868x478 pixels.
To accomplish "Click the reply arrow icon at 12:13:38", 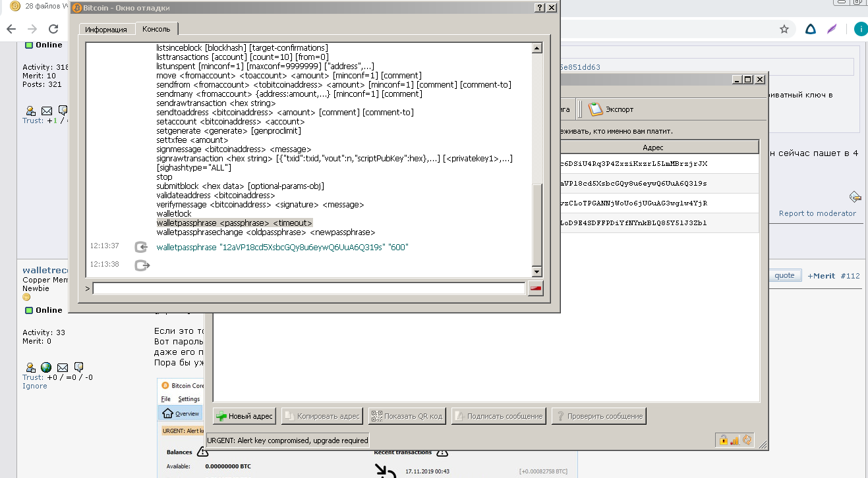I will click(142, 265).
